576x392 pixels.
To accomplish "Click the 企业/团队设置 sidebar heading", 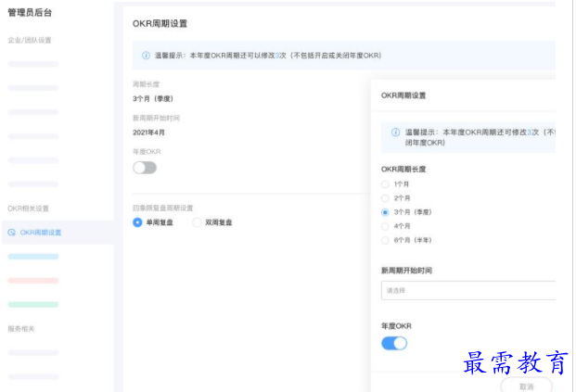I will [x=30, y=40].
